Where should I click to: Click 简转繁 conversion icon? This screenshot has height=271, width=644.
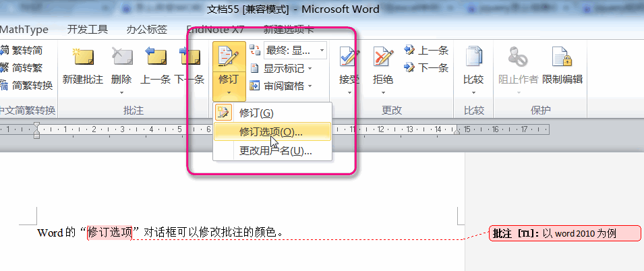(4, 67)
